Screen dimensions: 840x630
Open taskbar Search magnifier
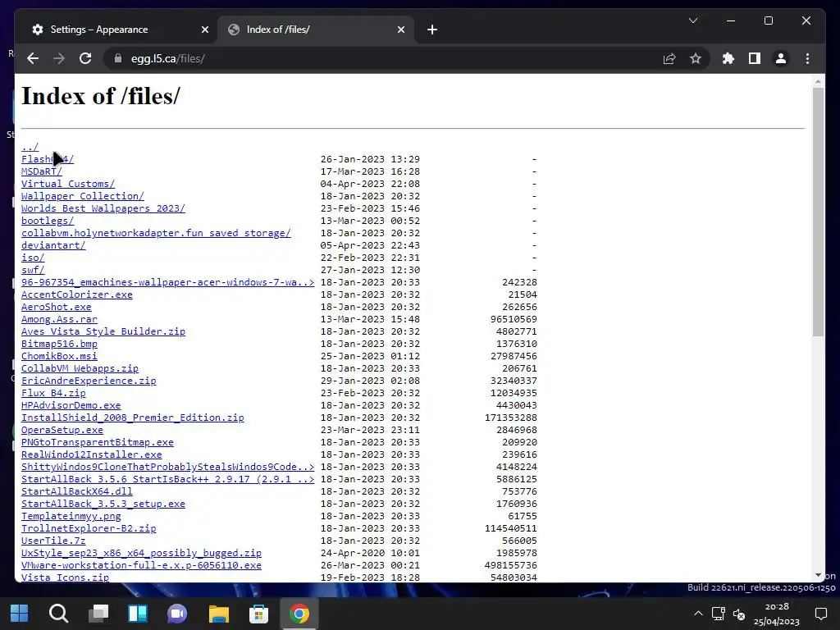pos(58,614)
